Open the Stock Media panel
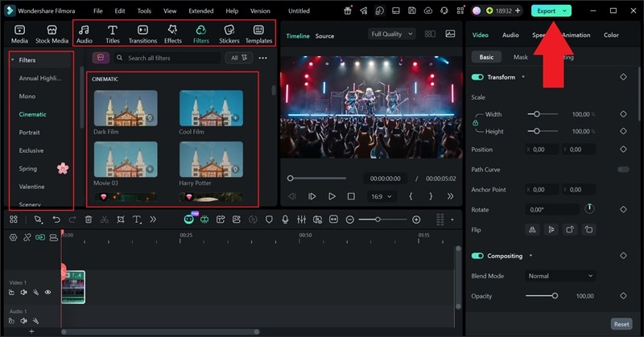Screen dimensions: 644x337 point(52,34)
